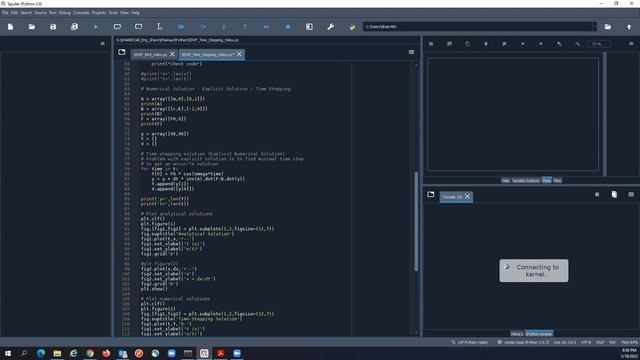This screenshot has height=360, width=640.
Task: Save all plots icon in Plots pane
Action: tap(449, 44)
